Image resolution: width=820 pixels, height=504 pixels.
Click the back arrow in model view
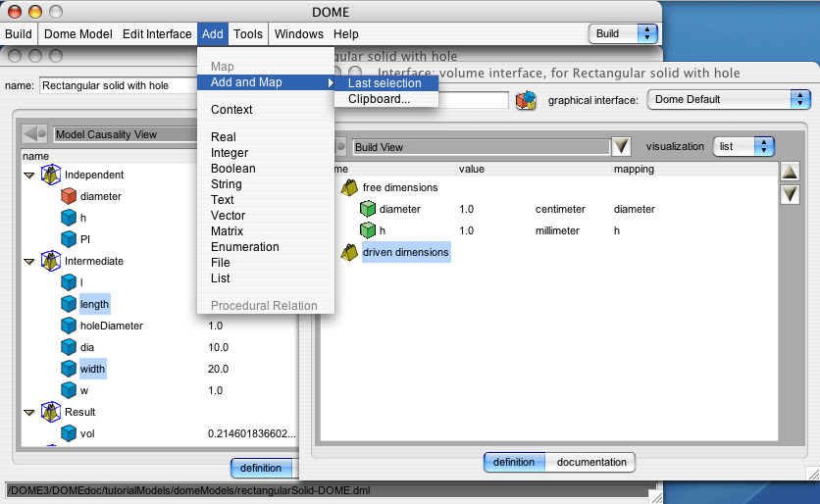click(34, 133)
